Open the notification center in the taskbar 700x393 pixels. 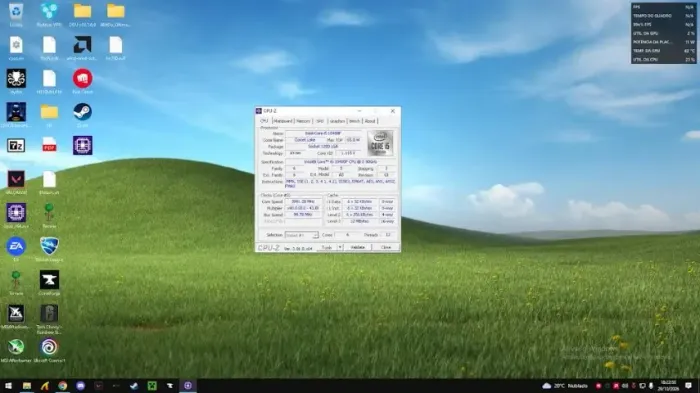[x=689, y=386]
